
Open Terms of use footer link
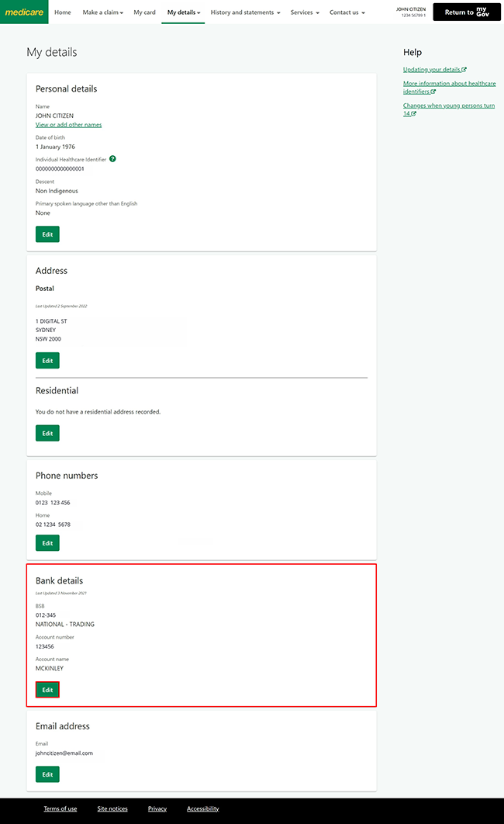tap(60, 808)
